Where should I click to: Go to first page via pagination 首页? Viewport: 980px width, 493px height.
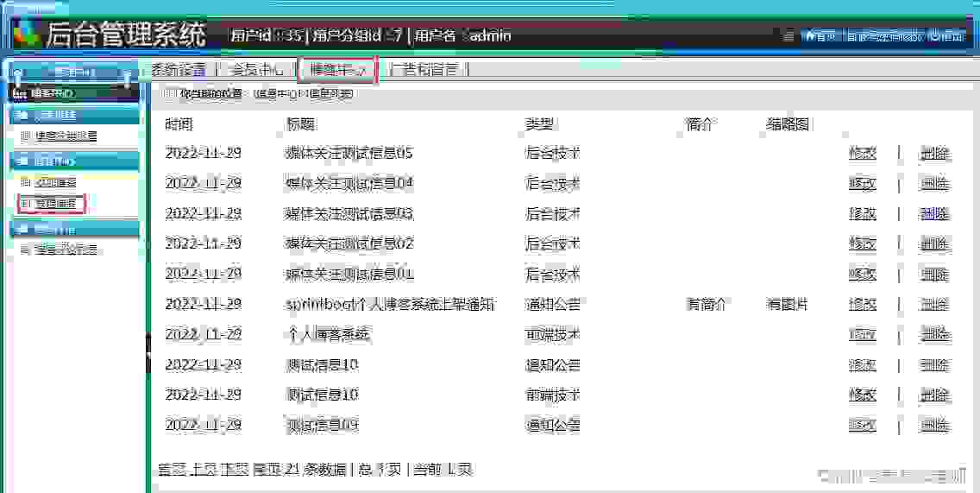click(x=173, y=469)
